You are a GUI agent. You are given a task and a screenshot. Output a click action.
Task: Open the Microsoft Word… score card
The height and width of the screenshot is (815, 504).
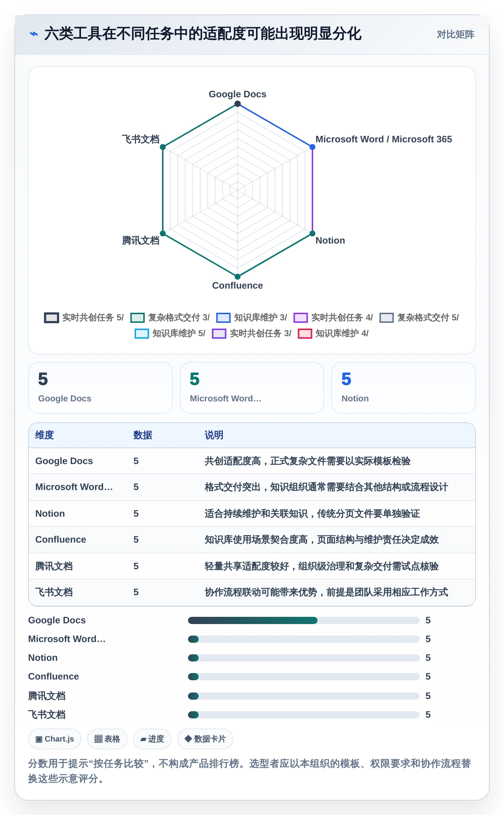tap(252, 388)
